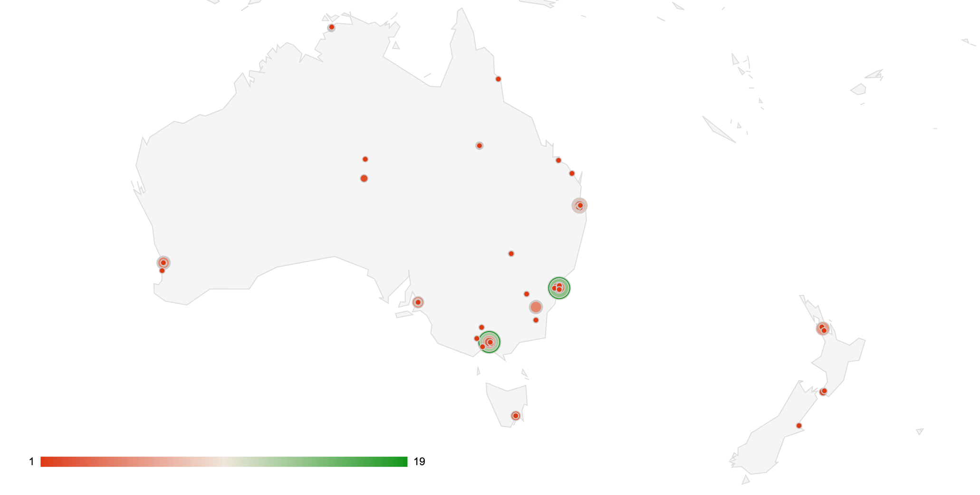Click the Mackay marker southeast of Townsville
Screen dimensions: 980x495
pyautogui.click(x=572, y=173)
